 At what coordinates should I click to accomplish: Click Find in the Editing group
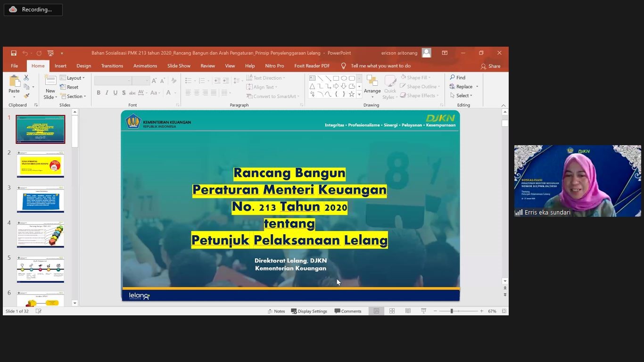[x=457, y=78]
